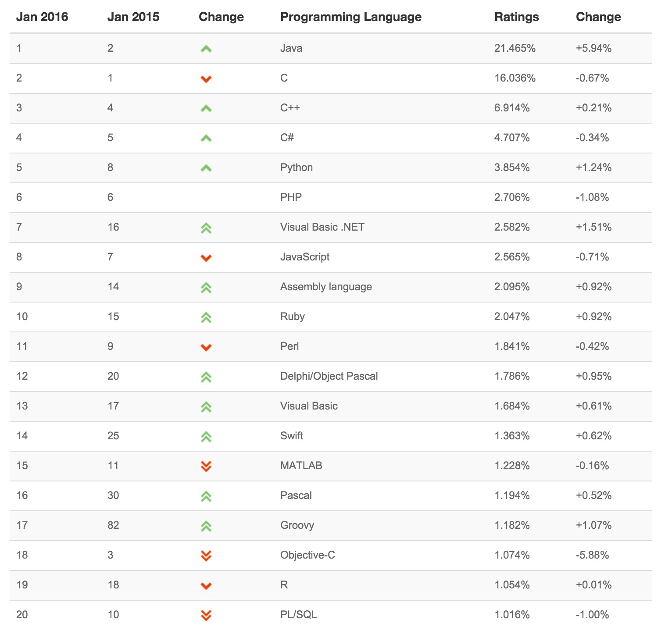Click the double up arrow for Swift

coord(206,437)
